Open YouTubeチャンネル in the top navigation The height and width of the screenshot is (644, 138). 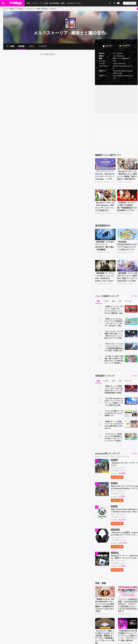click(74, 3)
